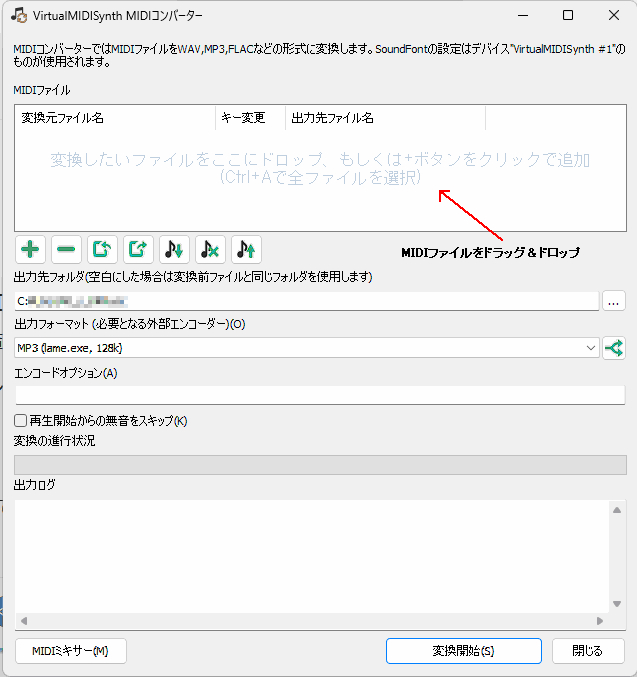Click the output log scroll up arrow
637x677 pixels.
coord(617,510)
